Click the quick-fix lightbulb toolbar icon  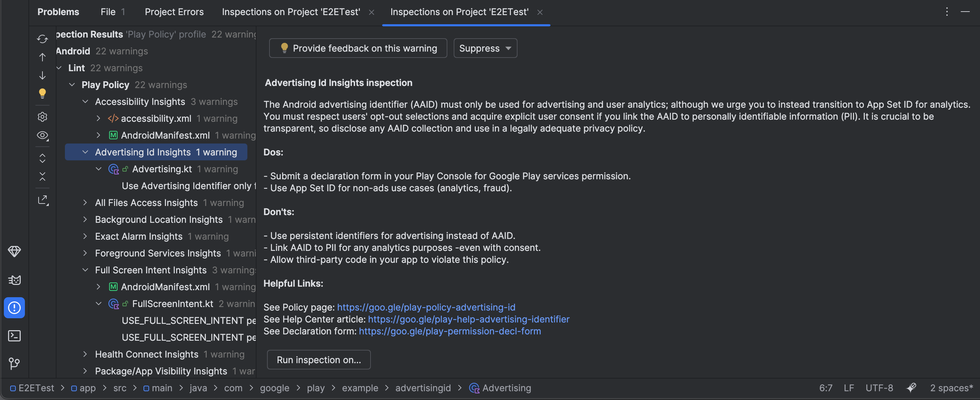[42, 93]
